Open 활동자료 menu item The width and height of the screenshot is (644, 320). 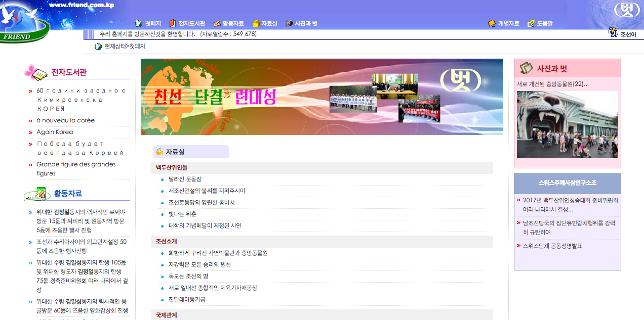click(x=233, y=23)
